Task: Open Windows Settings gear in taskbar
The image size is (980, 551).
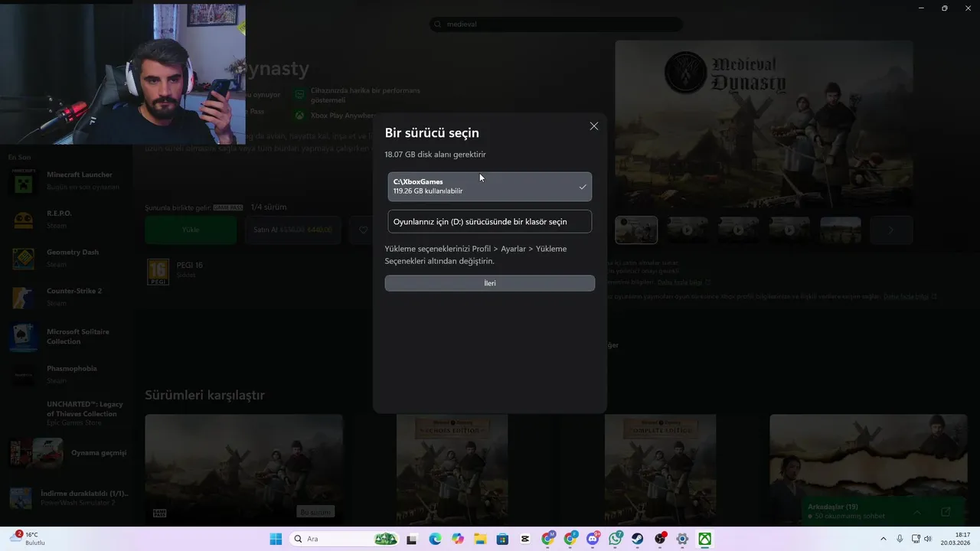Action: (x=682, y=539)
